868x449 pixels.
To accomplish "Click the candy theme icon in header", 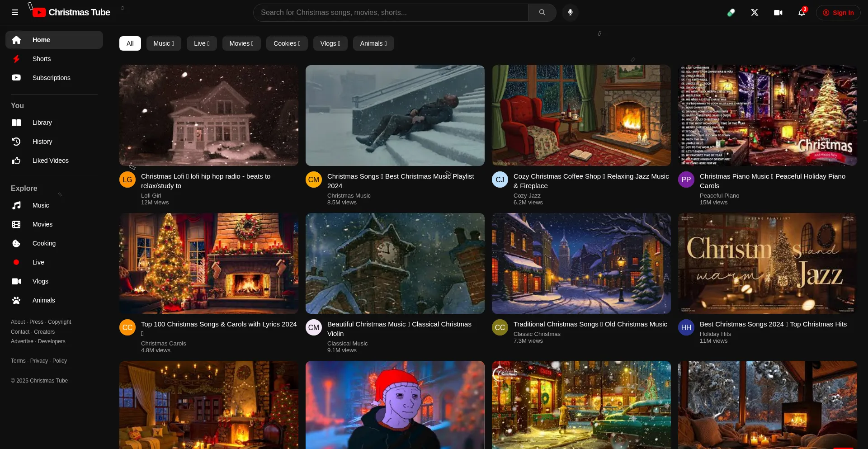I will pyautogui.click(x=731, y=13).
